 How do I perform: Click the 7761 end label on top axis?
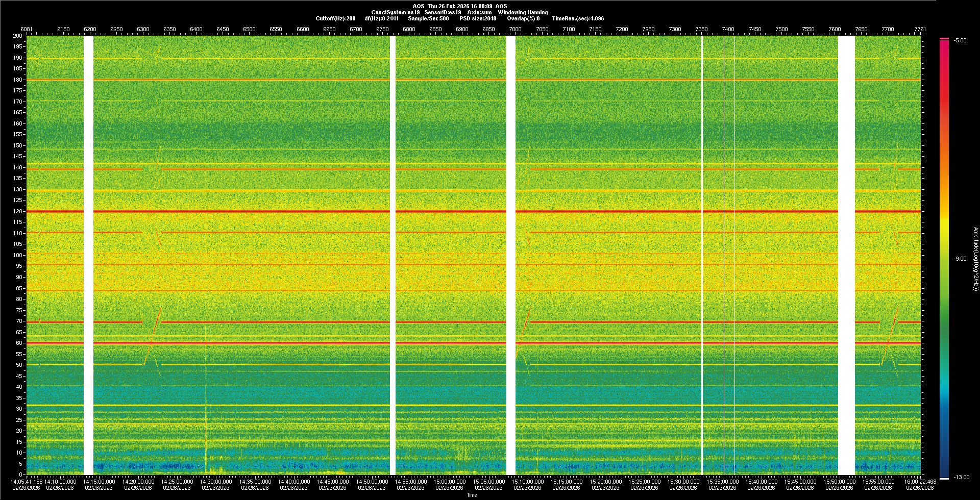click(920, 29)
